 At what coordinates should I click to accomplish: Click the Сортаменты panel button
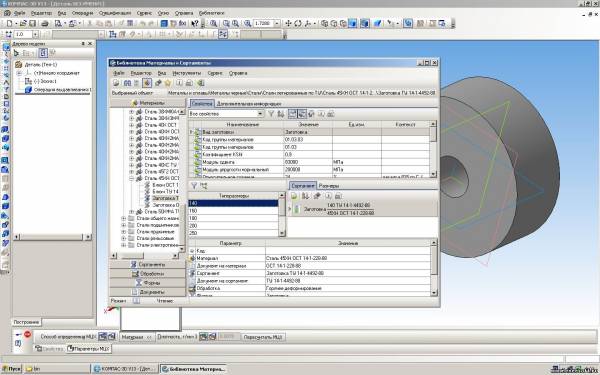(148, 265)
